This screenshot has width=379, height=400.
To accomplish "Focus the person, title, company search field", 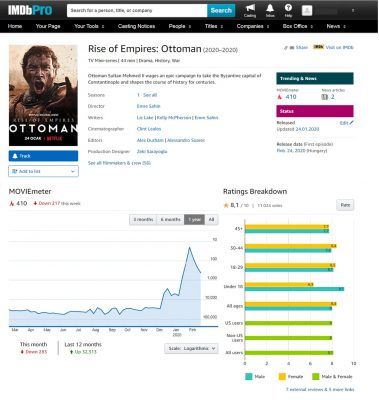I will click(137, 10).
